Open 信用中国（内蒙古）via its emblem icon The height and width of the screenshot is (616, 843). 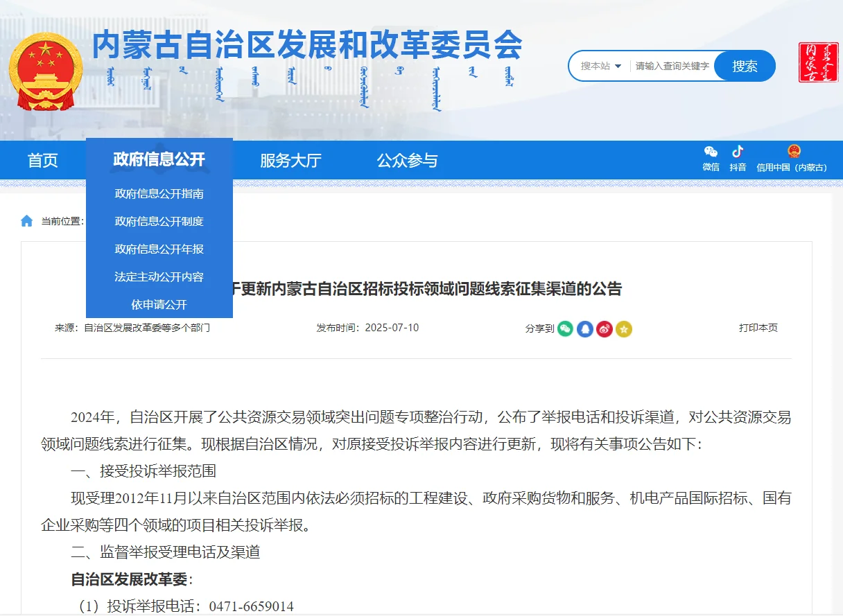coord(794,152)
